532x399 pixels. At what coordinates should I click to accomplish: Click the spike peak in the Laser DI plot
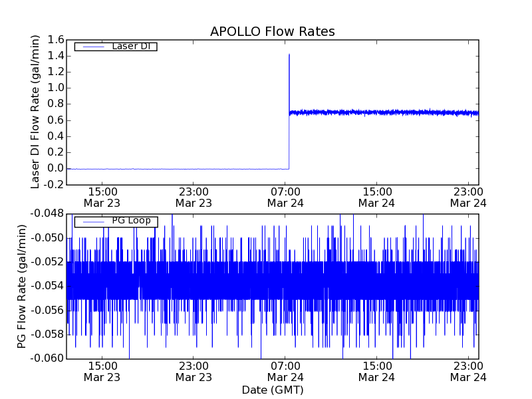tap(289, 55)
